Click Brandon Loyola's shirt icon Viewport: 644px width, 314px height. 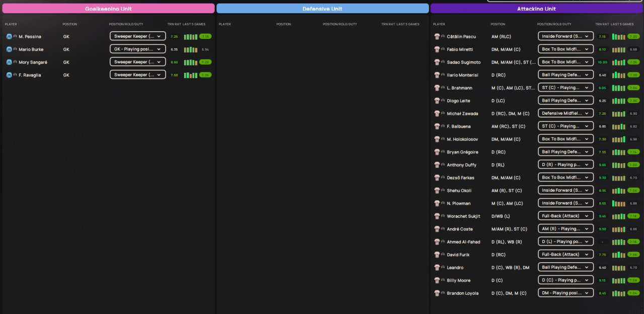click(437, 293)
